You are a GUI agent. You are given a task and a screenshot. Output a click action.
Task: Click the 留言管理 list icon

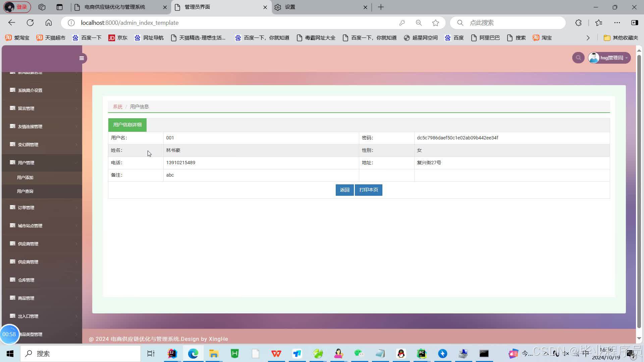pos(12,108)
